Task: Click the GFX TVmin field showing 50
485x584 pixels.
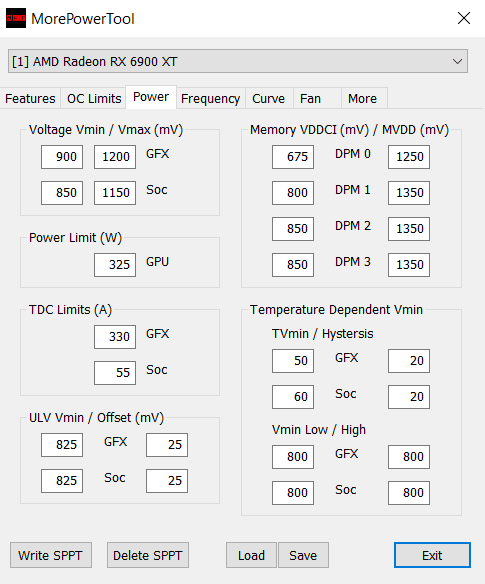Action: coord(293,361)
